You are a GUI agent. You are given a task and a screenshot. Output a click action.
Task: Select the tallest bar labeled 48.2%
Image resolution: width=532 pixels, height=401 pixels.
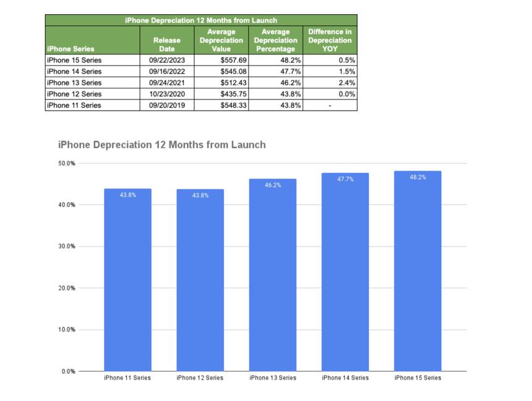418,271
